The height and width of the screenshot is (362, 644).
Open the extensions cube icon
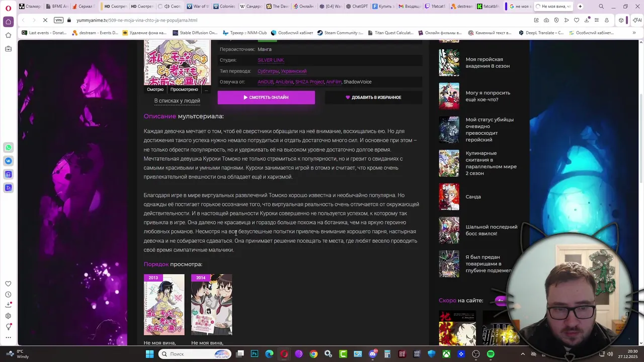[x=621, y=20]
